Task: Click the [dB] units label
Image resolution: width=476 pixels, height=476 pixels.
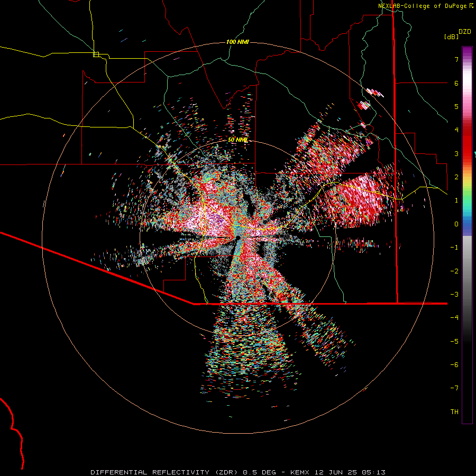Action: pyautogui.click(x=452, y=36)
